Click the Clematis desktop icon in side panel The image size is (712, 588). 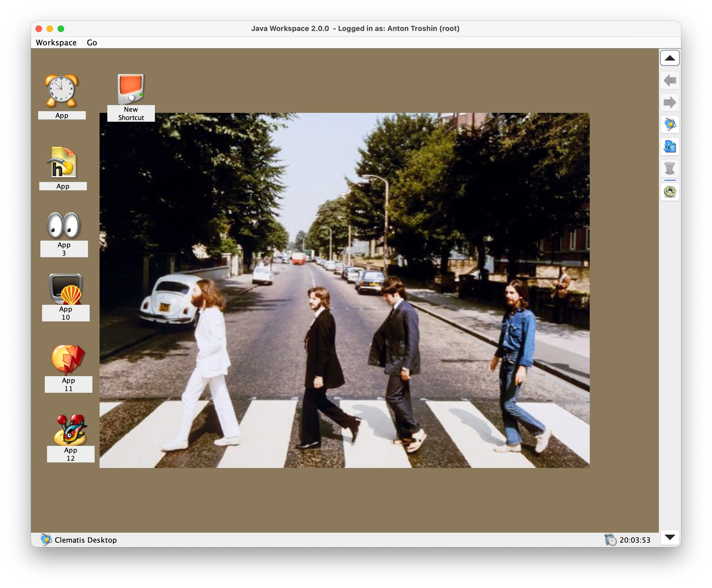coord(669,125)
